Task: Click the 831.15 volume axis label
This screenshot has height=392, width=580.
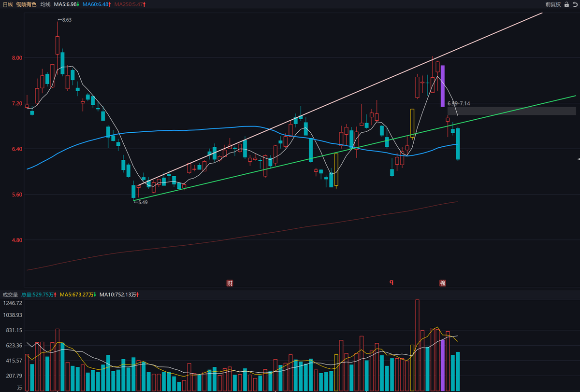Action: [x=14, y=330]
